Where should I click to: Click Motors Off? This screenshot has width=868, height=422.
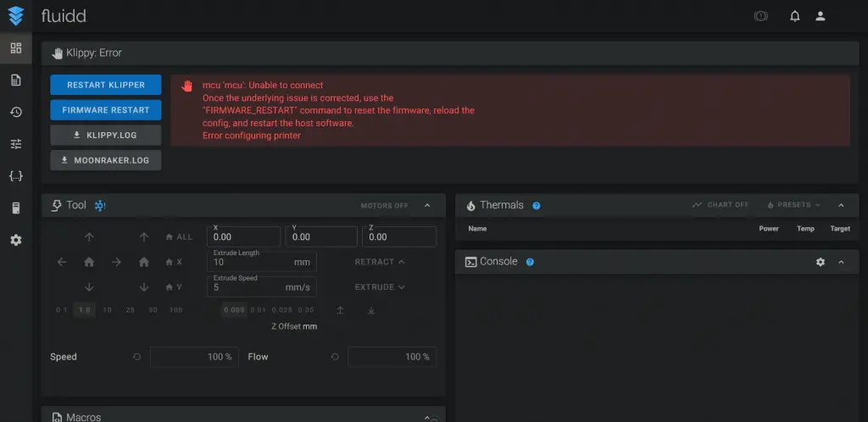click(384, 205)
